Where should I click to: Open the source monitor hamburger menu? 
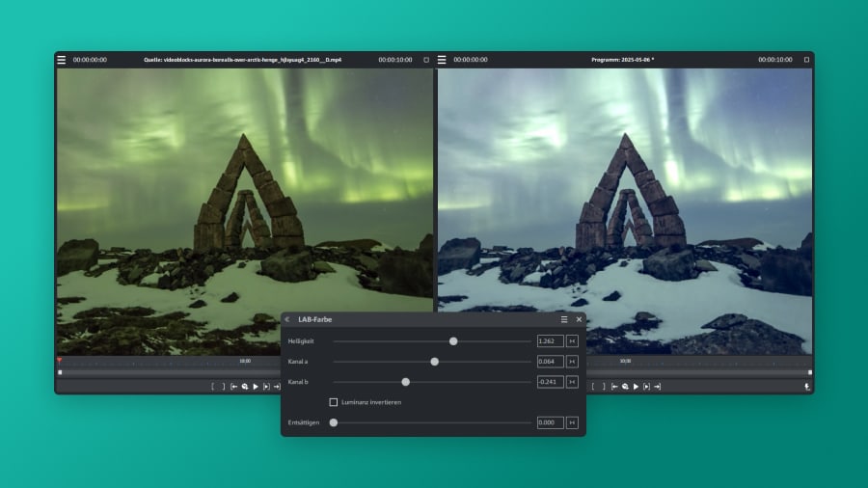pyautogui.click(x=62, y=60)
